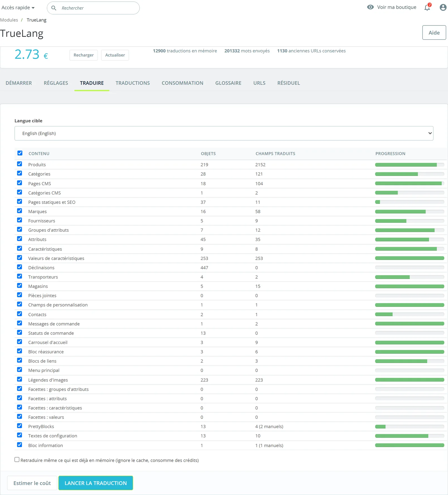The image size is (448, 495).
Task: Toggle the Bloc information checkbox
Action: [x=20, y=445]
